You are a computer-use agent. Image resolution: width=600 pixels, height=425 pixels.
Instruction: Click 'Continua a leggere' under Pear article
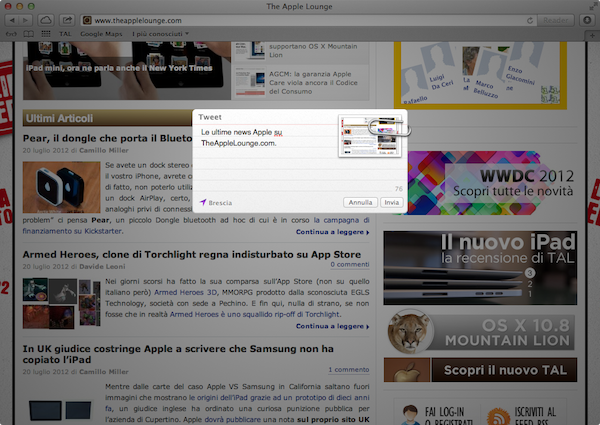(x=332, y=232)
